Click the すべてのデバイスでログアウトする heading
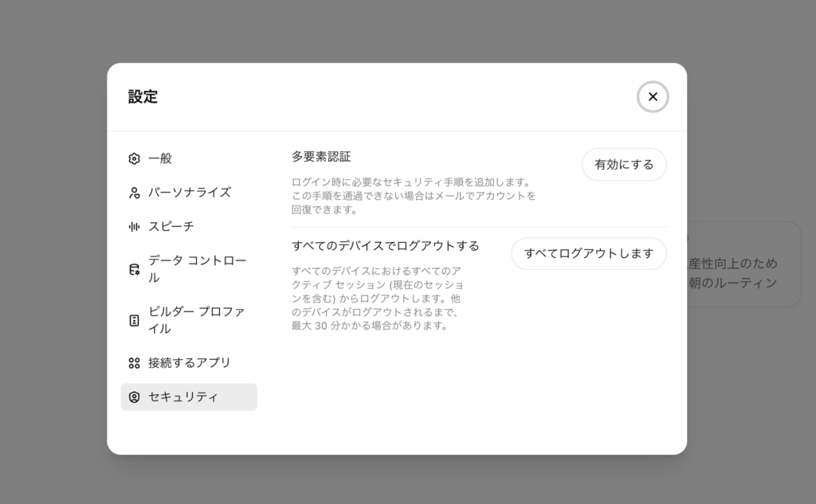The image size is (816, 504). click(386, 246)
